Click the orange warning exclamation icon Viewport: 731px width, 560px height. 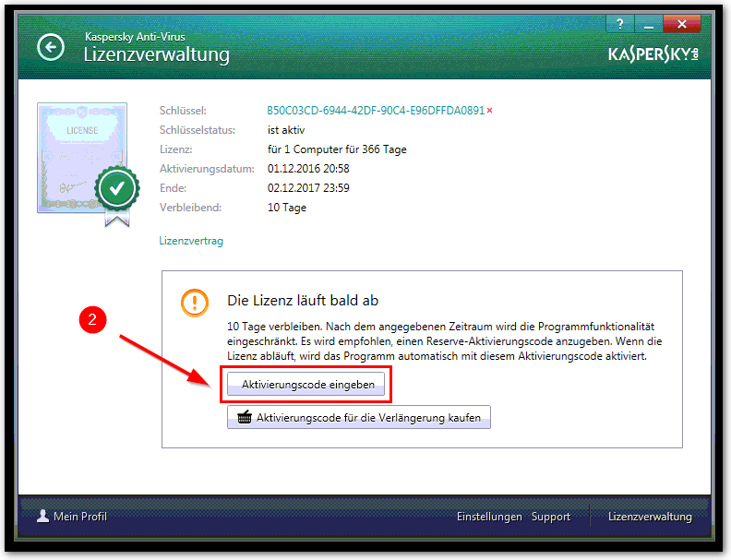pyautogui.click(x=195, y=303)
